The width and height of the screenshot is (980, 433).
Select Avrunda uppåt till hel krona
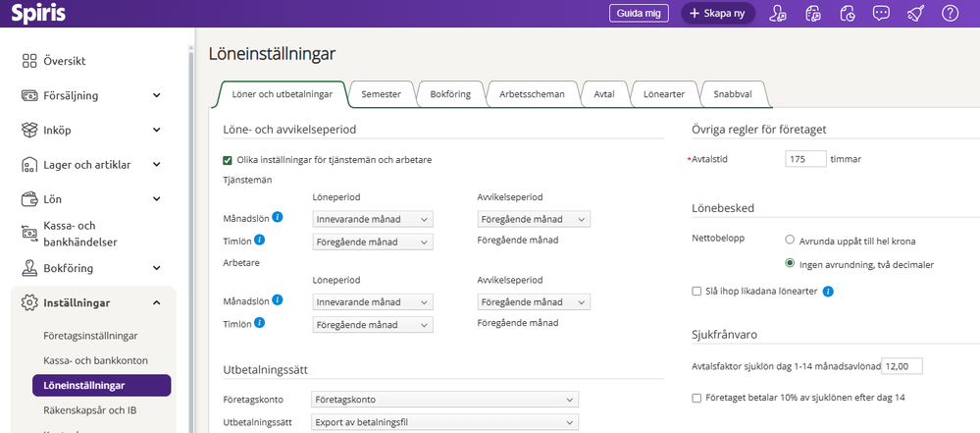click(790, 241)
